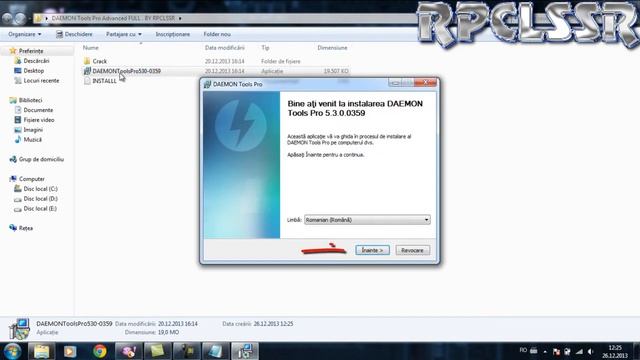Open the Limbă language dropdown
The width and height of the screenshot is (640, 360).
pos(367,220)
